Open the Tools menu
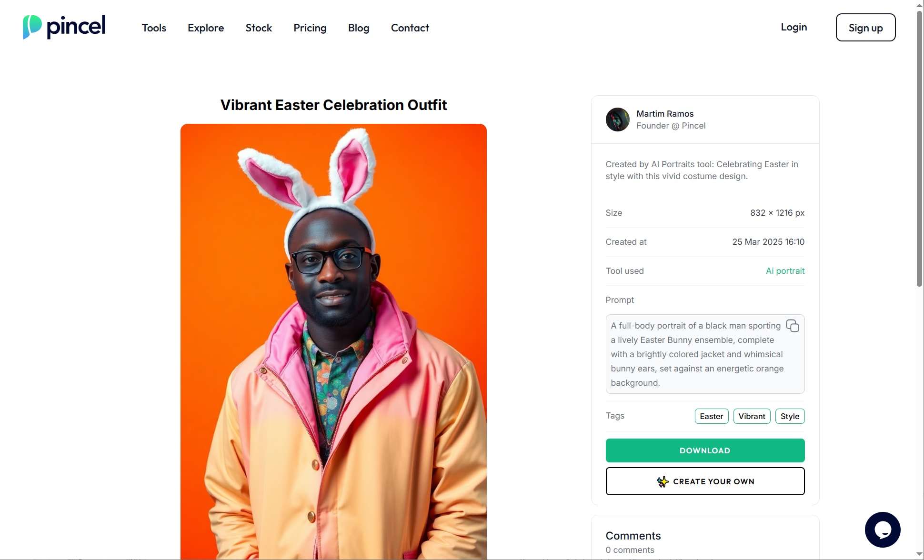 coord(154,28)
